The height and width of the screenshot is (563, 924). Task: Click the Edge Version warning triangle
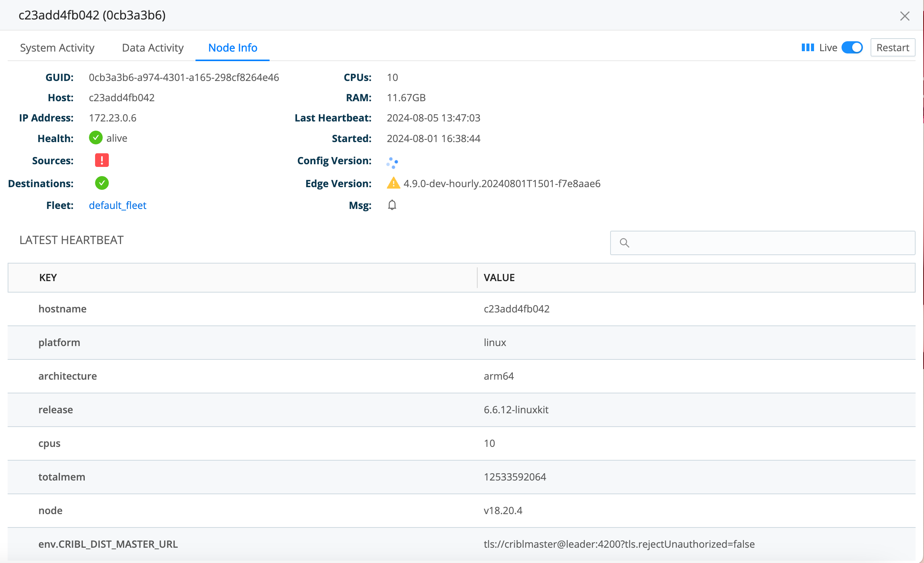point(393,183)
